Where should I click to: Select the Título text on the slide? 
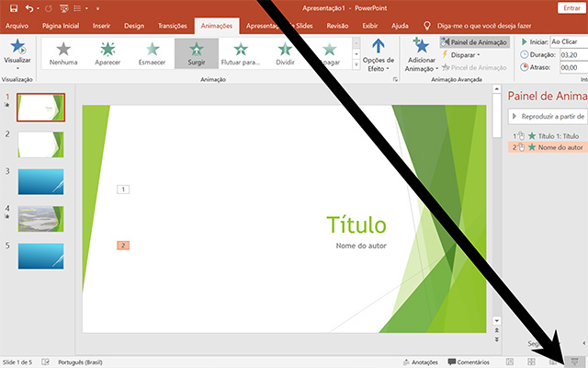(x=356, y=224)
